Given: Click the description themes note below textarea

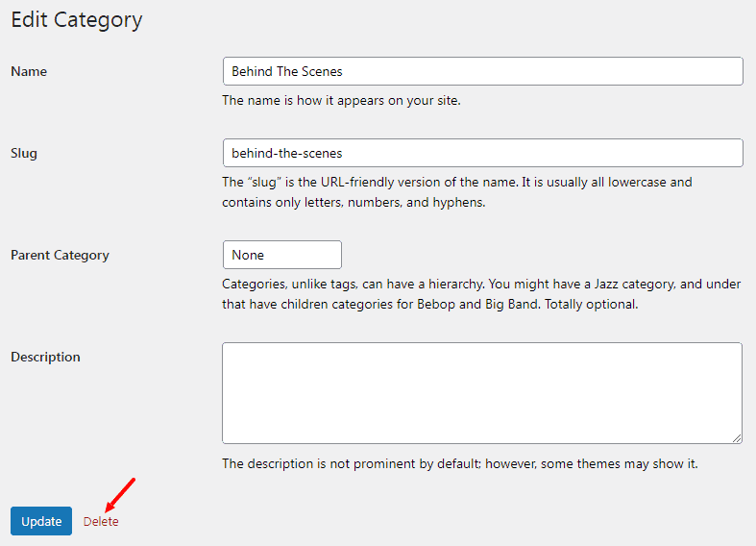Looking at the screenshot, I should pos(460,463).
